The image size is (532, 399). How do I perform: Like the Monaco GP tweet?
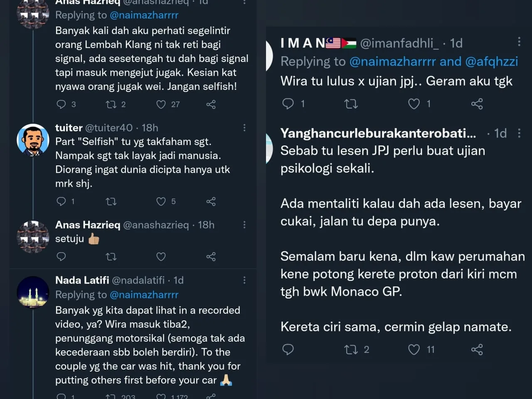[x=414, y=350]
